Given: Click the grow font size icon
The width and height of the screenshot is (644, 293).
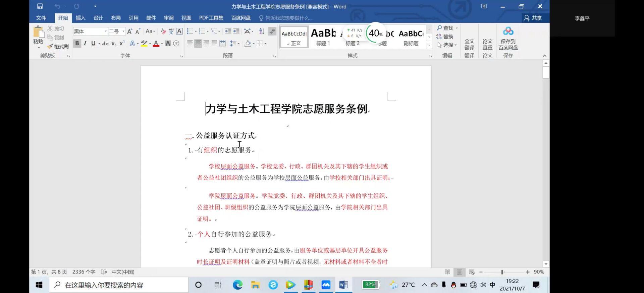Looking at the screenshot, I should 129,31.
